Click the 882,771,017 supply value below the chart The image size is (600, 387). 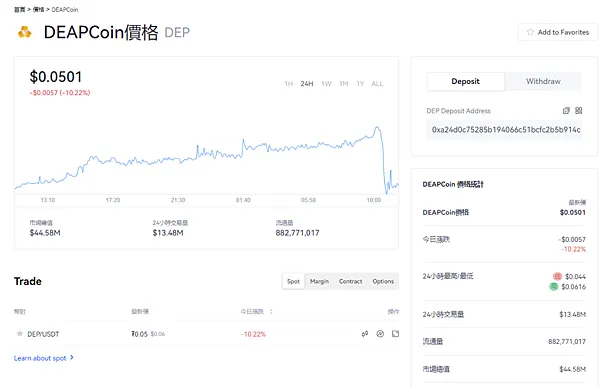click(297, 233)
